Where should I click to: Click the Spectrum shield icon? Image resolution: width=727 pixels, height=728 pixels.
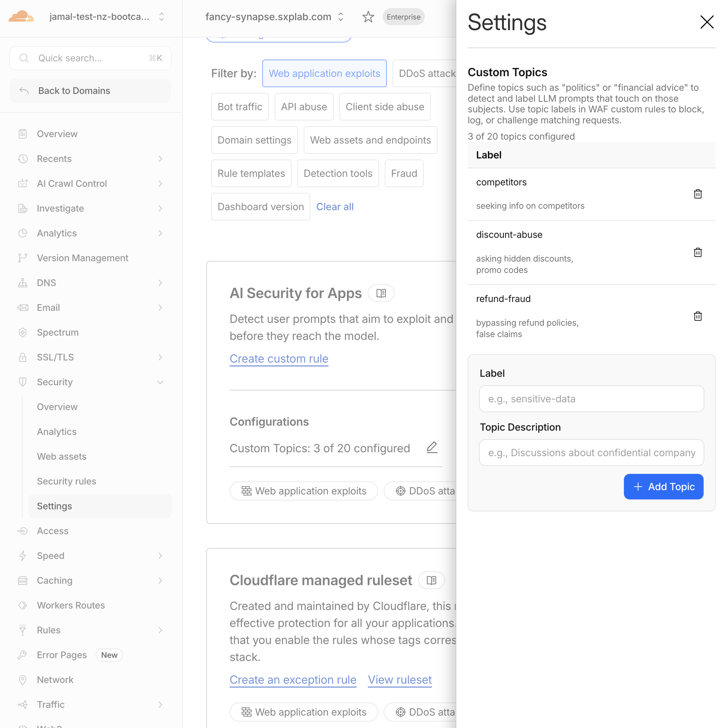pyautogui.click(x=23, y=332)
